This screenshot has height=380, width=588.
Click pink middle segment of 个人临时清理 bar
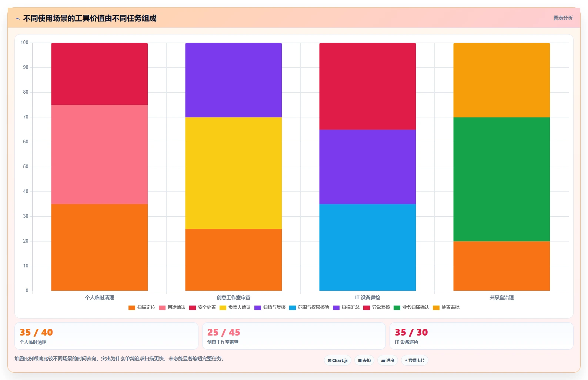point(99,154)
